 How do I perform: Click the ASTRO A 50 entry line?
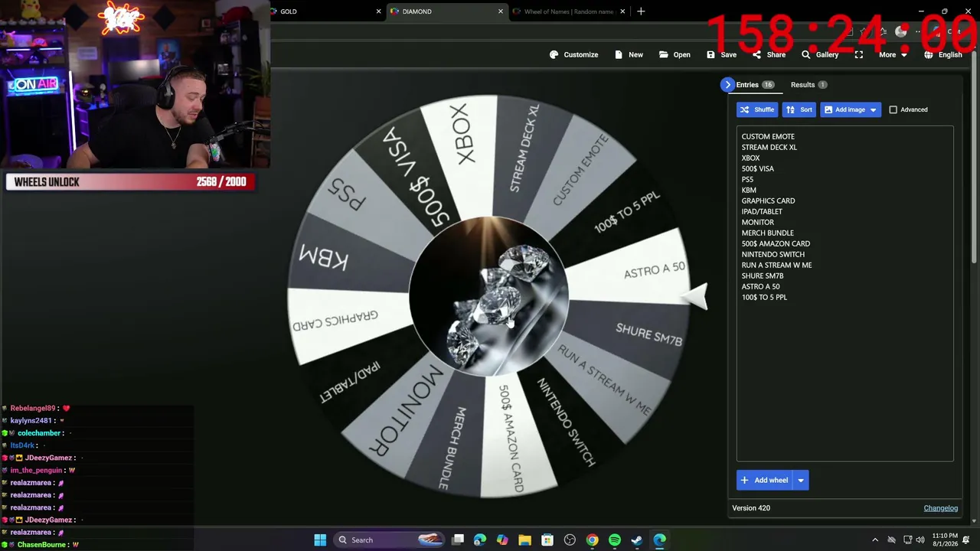point(760,286)
